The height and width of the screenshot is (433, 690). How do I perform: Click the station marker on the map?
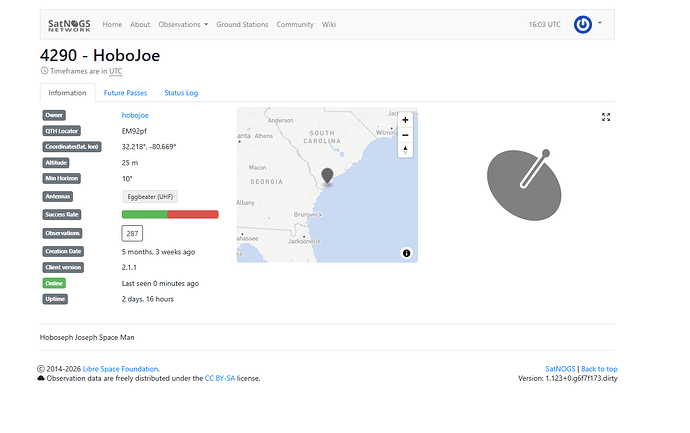click(x=327, y=177)
